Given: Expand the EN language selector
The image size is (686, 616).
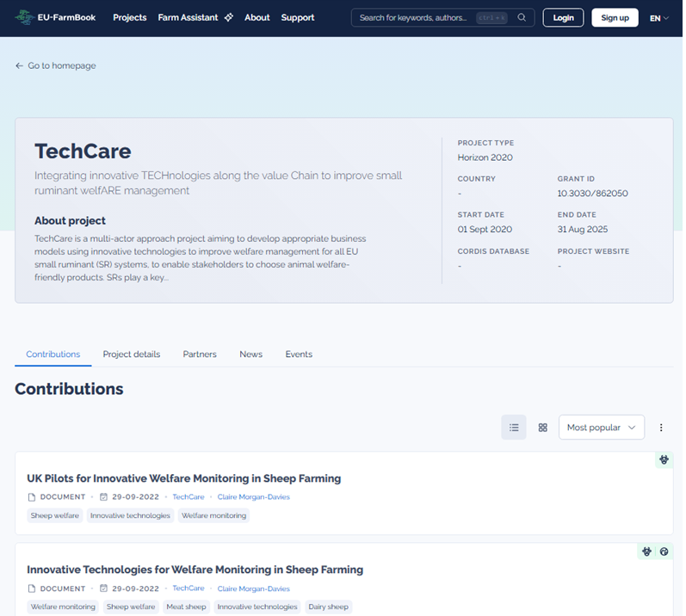Looking at the screenshot, I should (659, 17).
